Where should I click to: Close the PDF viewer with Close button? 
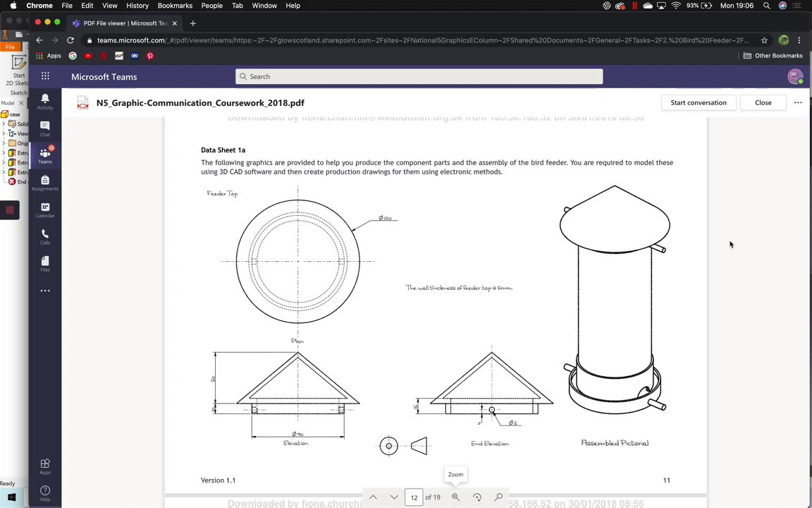763,102
